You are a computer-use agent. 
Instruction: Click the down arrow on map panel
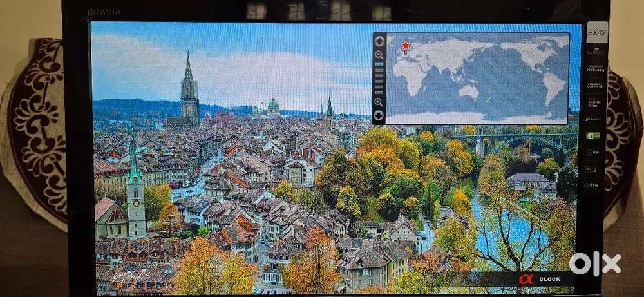379,116
